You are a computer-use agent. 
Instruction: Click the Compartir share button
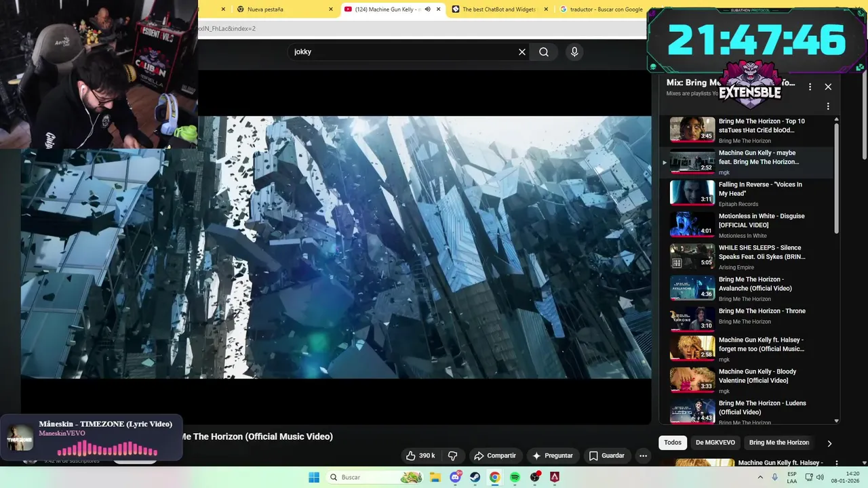point(494,455)
